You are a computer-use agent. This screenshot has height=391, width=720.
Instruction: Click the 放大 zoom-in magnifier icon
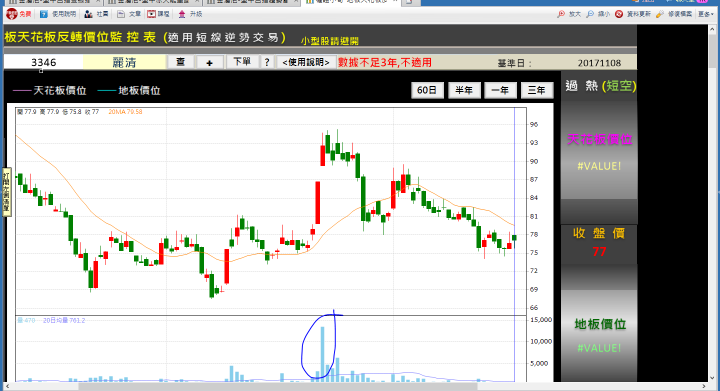click(561, 14)
